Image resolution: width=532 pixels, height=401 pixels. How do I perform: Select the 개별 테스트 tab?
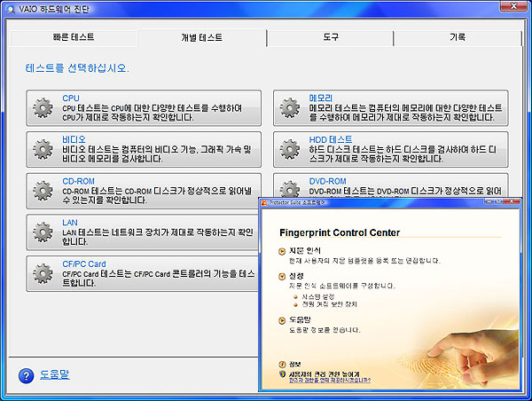(x=202, y=37)
